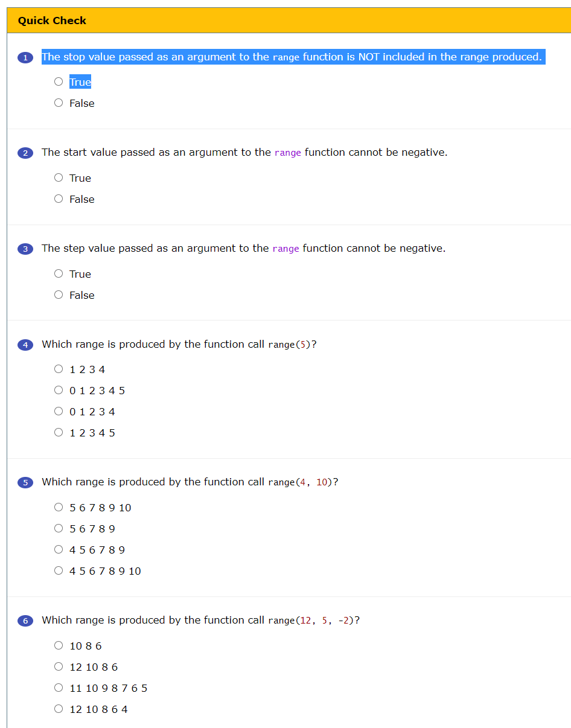Viewport: 571px width, 728px height.
Task: Click the number 5 question badge
Action: [25, 482]
